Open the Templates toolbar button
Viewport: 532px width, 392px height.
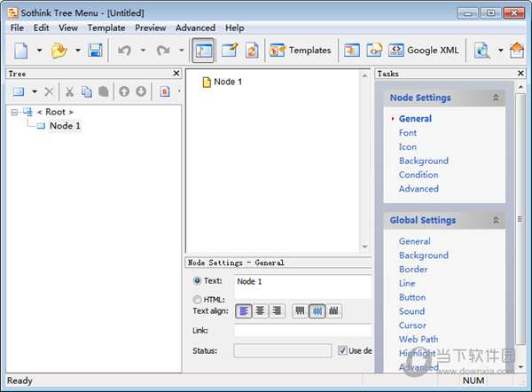pyautogui.click(x=300, y=51)
